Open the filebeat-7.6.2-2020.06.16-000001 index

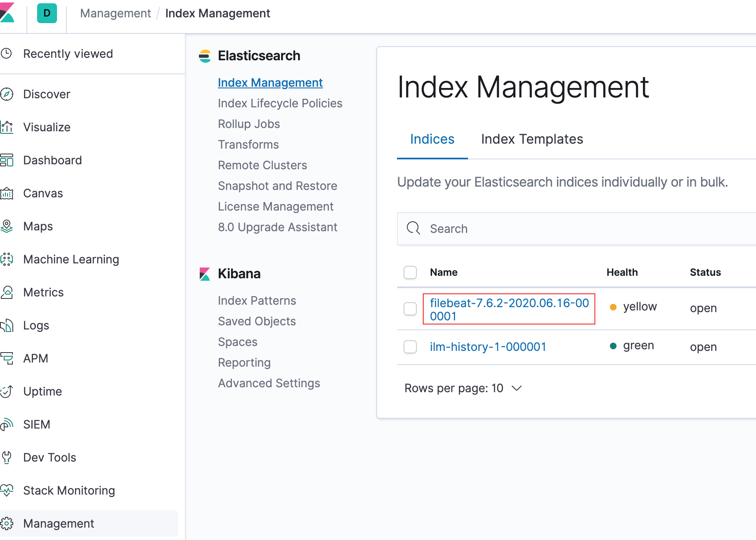click(509, 309)
